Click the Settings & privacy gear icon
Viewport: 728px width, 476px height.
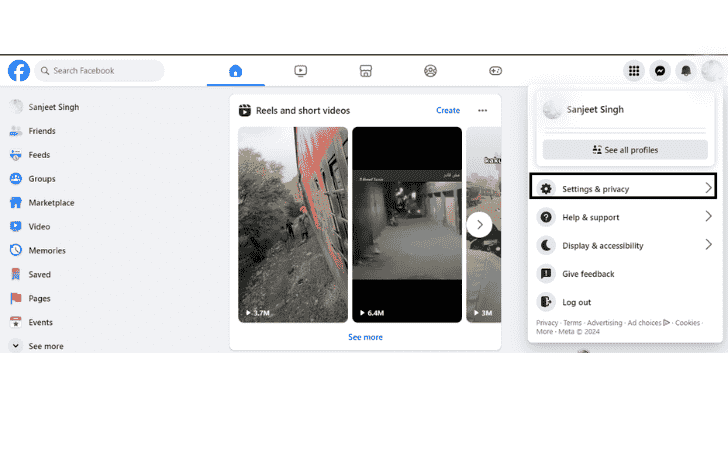coord(546,189)
